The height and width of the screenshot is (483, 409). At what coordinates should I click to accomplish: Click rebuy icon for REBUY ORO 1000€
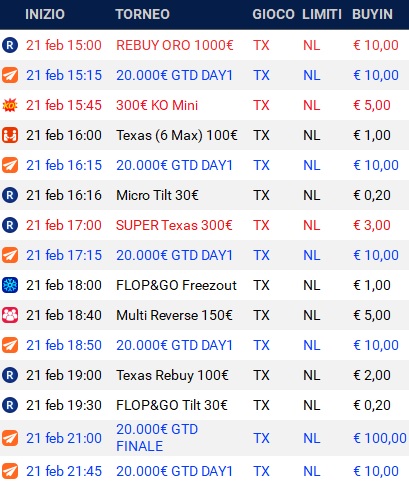point(10,45)
